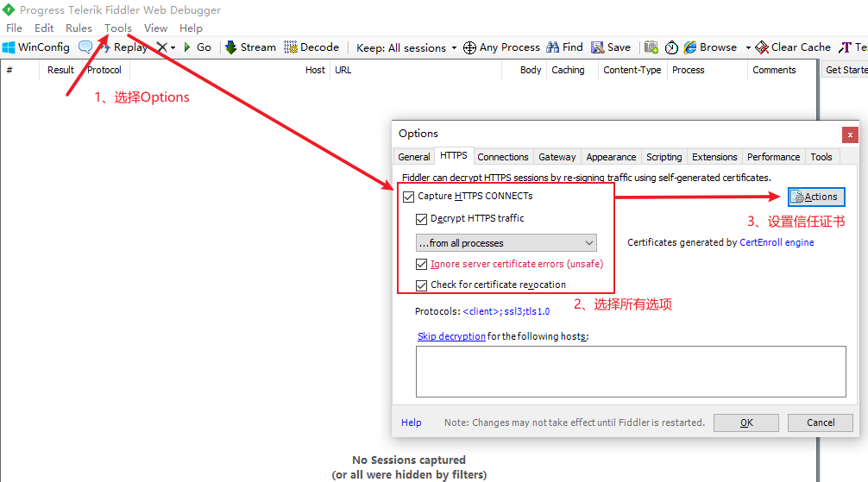868x482 pixels.
Task: Click the timer stopwatch icon
Action: [x=671, y=47]
